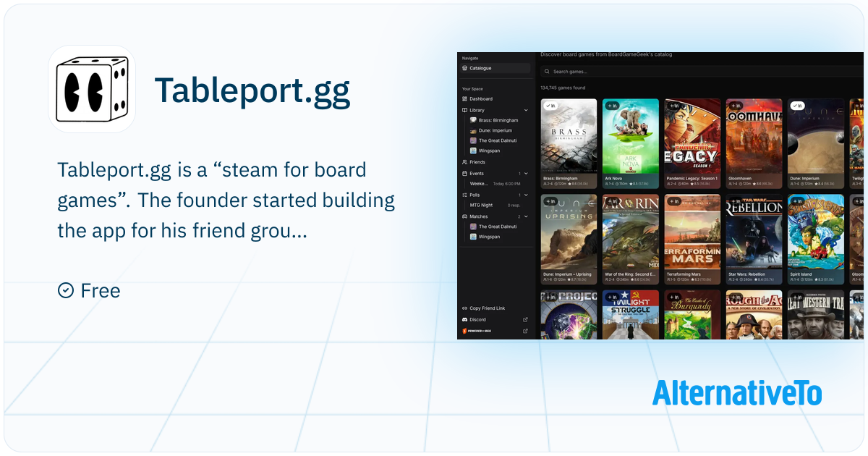Toggle + In badge on Spirit Island card
The image size is (868, 456).
[797, 201]
